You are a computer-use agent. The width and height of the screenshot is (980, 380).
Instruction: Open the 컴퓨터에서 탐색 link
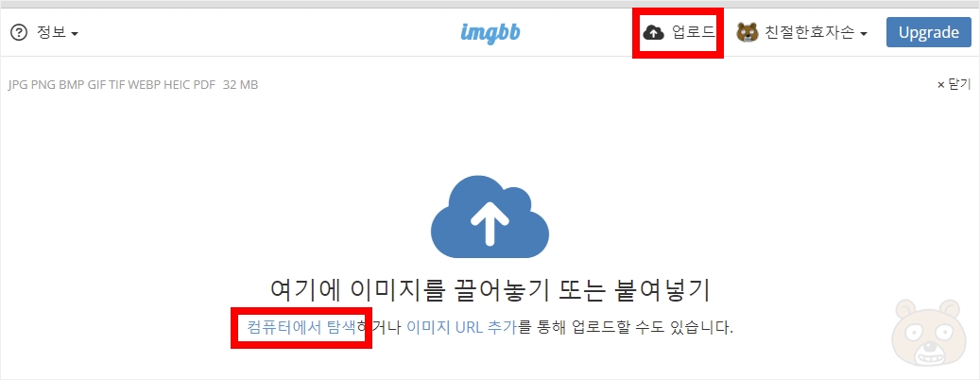click(x=301, y=327)
